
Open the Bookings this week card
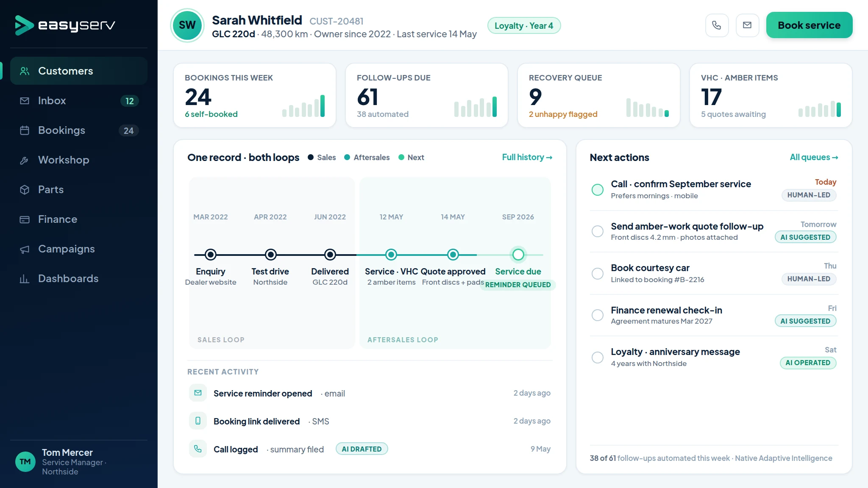(255, 95)
